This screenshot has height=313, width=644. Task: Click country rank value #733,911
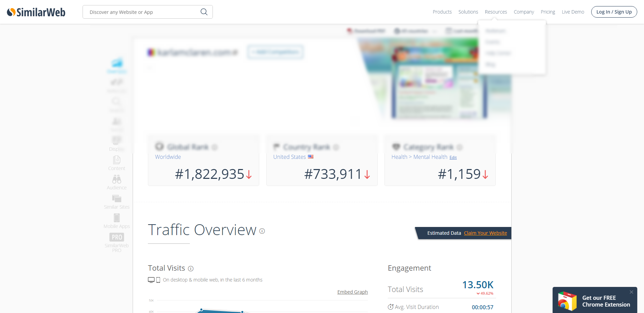pos(333,174)
